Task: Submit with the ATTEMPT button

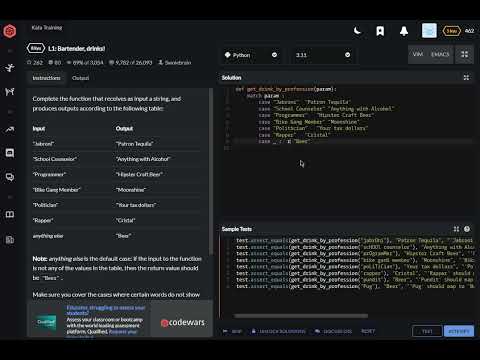Action: (x=459, y=331)
